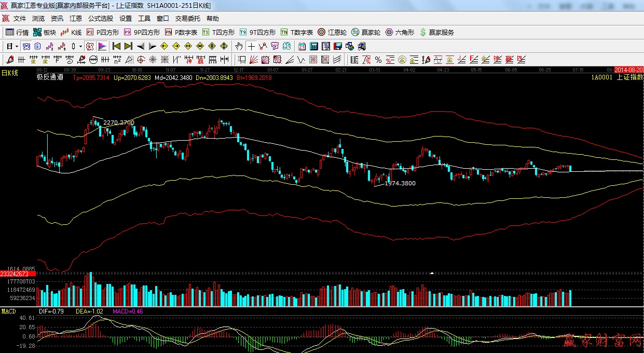The image size is (644, 353).
Task: Click the calculator icon in toolbar
Action: (314, 46)
